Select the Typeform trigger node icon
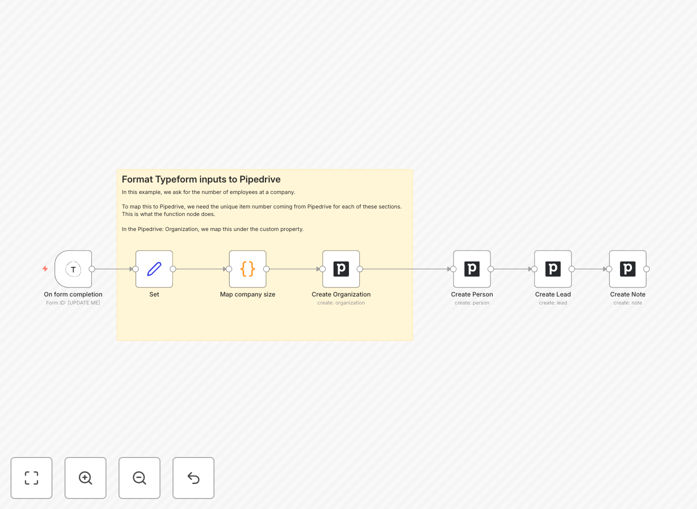 coord(73,269)
